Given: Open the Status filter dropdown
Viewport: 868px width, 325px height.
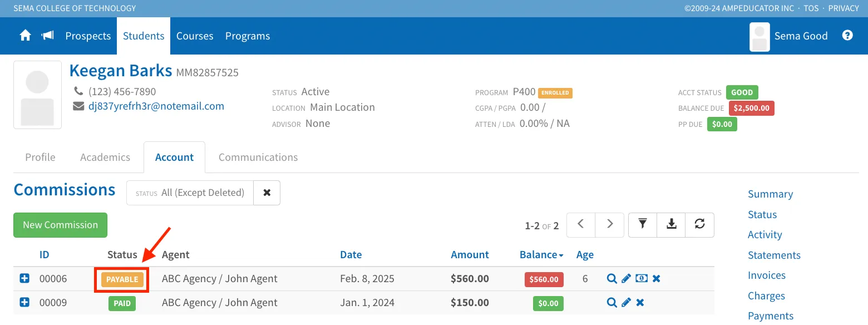Looking at the screenshot, I should pos(190,193).
